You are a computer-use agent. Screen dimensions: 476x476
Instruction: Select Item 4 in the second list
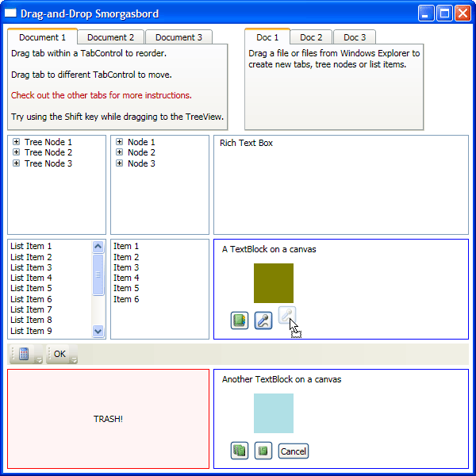[126, 278]
